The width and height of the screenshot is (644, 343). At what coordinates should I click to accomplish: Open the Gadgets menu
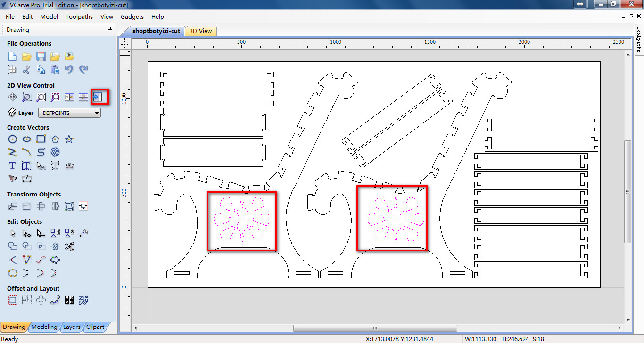[x=132, y=16]
